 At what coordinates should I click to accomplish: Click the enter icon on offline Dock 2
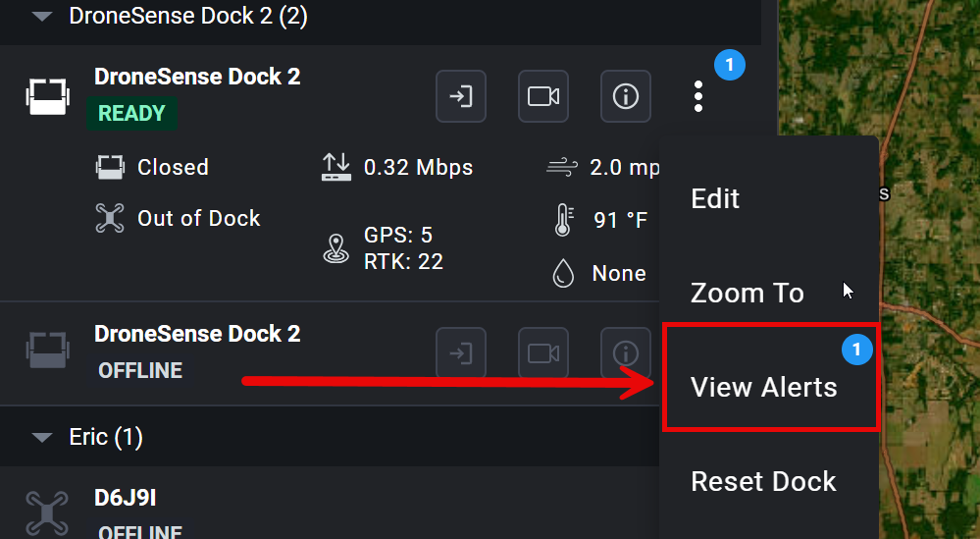(x=461, y=353)
